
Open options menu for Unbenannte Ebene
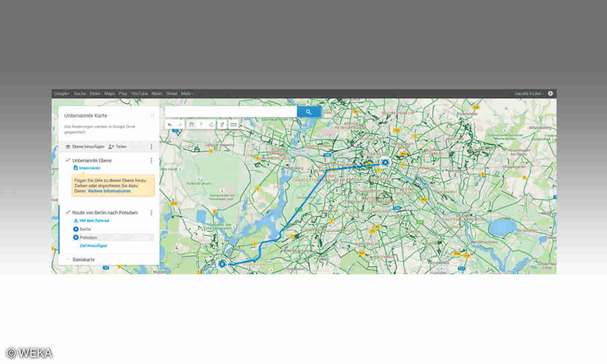151,160
